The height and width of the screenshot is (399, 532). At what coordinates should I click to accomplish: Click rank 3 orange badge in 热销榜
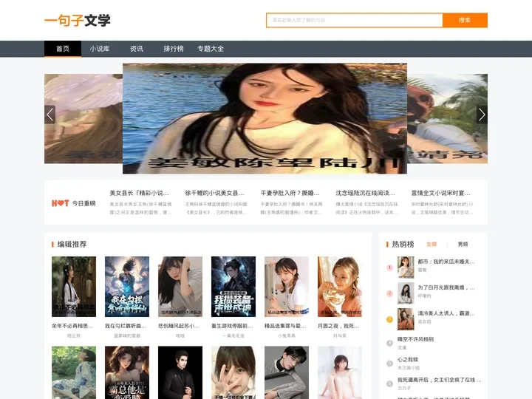point(390,318)
